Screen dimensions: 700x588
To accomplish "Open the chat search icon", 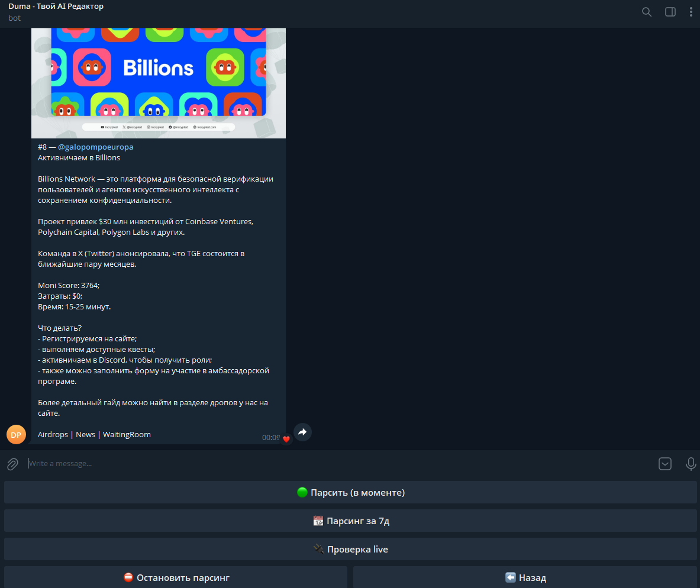I will [x=646, y=12].
